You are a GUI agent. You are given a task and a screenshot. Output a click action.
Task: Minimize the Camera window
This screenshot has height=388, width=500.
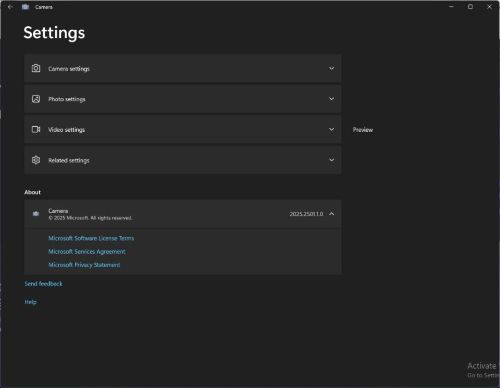click(x=451, y=7)
